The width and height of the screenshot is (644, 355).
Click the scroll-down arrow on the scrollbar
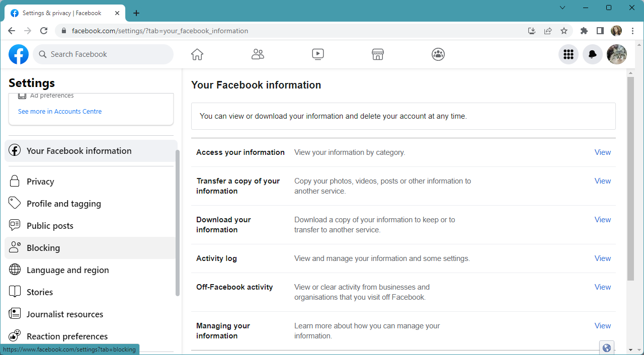click(x=630, y=349)
